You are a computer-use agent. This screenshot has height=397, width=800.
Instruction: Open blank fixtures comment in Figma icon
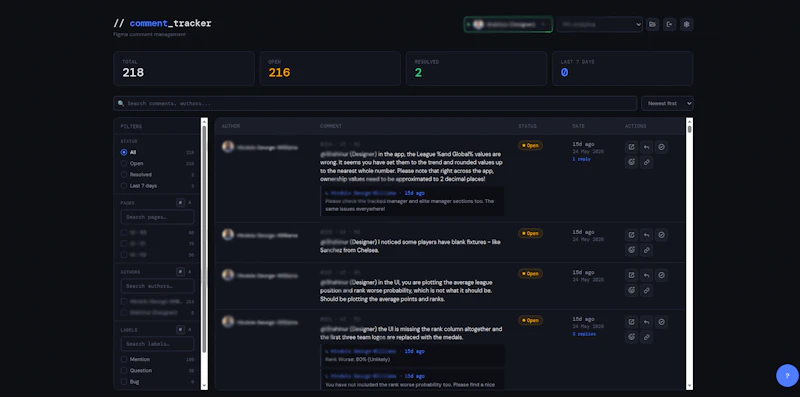(631, 235)
